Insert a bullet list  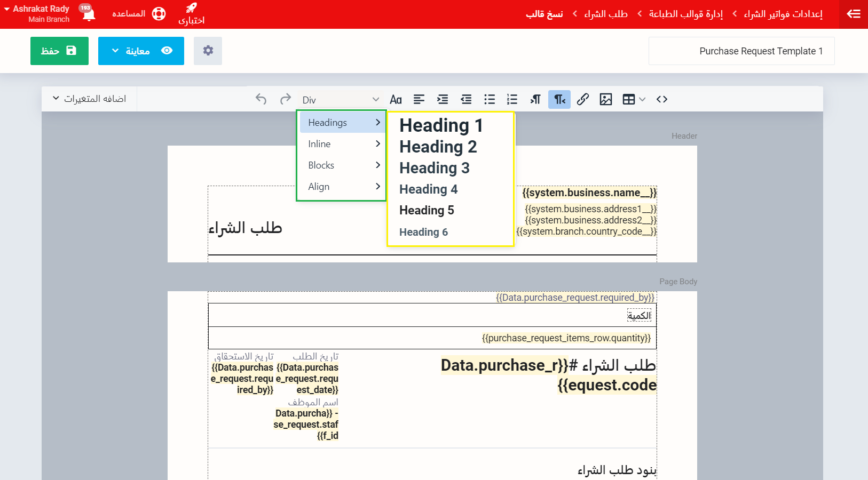coord(489,99)
